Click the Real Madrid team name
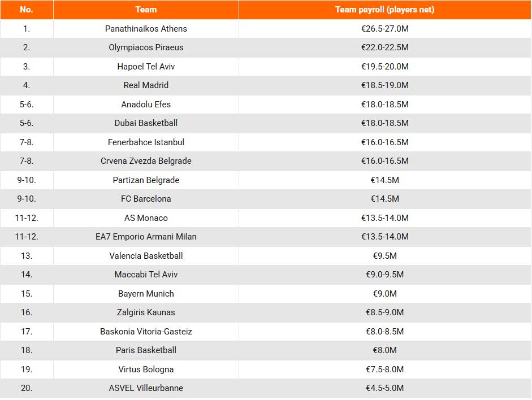Viewport: 532px width, 400px height. click(146, 85)
